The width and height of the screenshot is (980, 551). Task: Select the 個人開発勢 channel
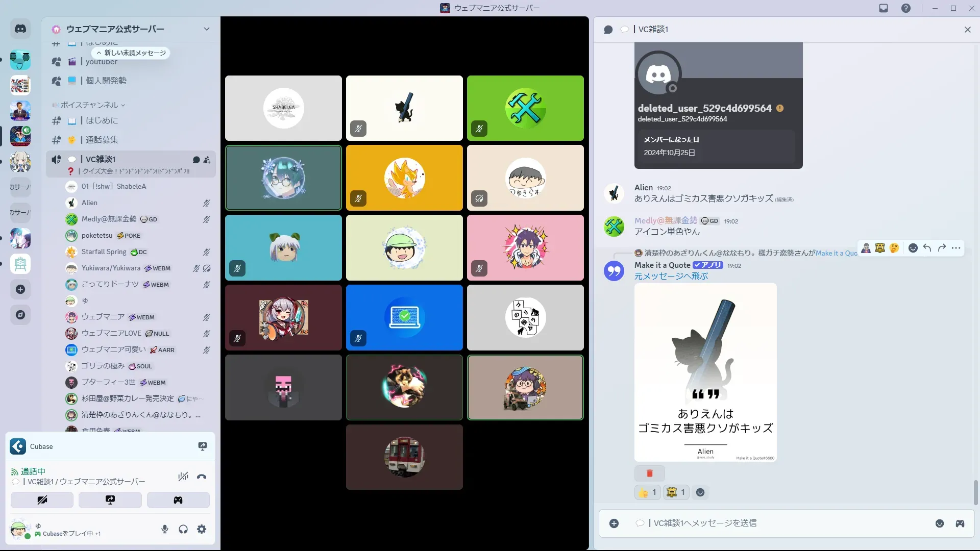click(106, 81)
